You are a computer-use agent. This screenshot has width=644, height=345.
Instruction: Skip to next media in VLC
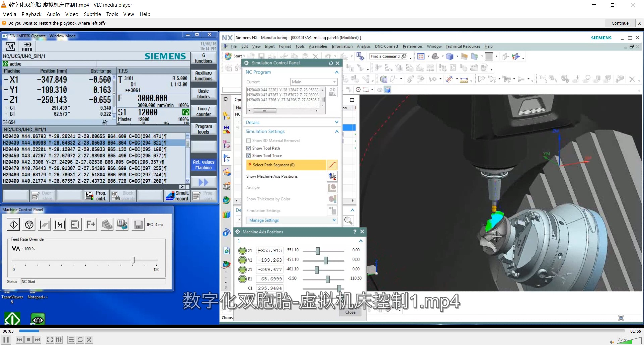pos(37,340)
